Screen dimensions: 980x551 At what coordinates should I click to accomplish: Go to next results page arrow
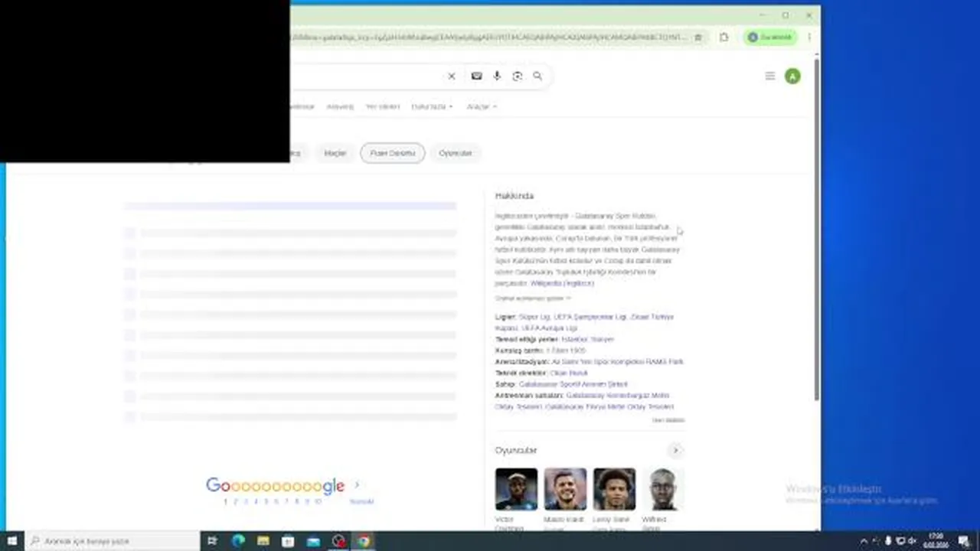357,485
